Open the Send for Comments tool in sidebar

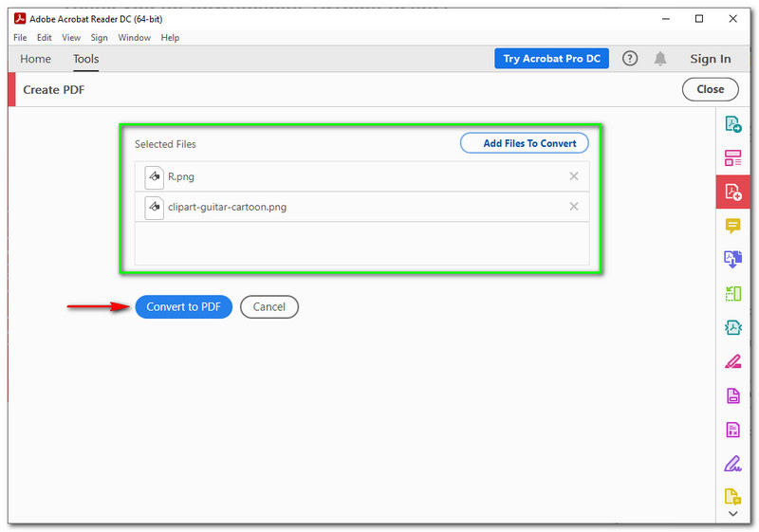[x=732, y=496]
